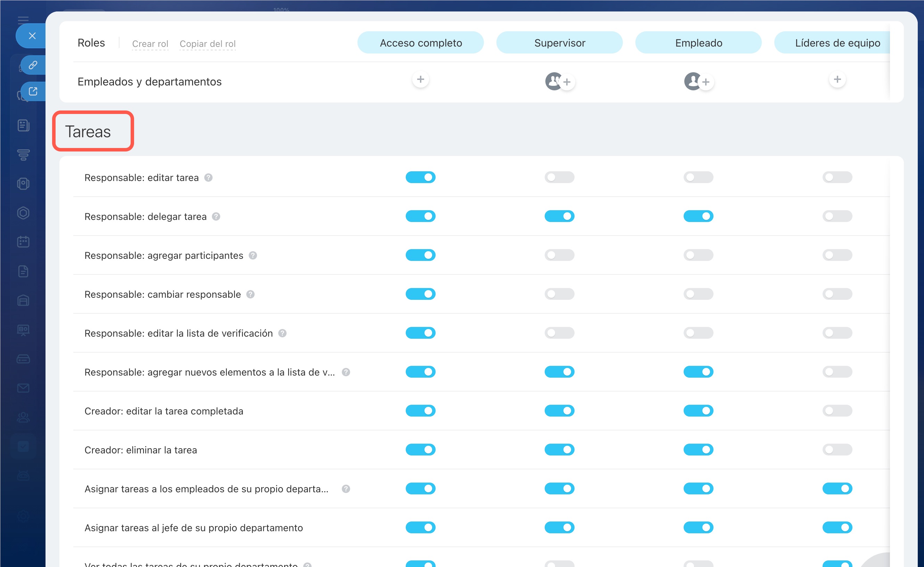924x567 pixels.
Task: Enable Líderes de equipo toggle for 'Creador: editar la tarea completada'
Action: [x=837, y=411]
